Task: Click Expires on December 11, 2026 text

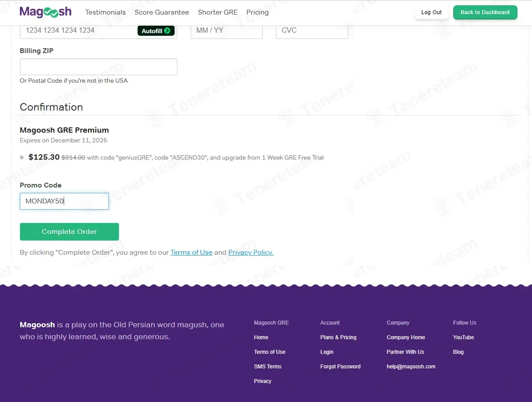Action: point(63,141)
